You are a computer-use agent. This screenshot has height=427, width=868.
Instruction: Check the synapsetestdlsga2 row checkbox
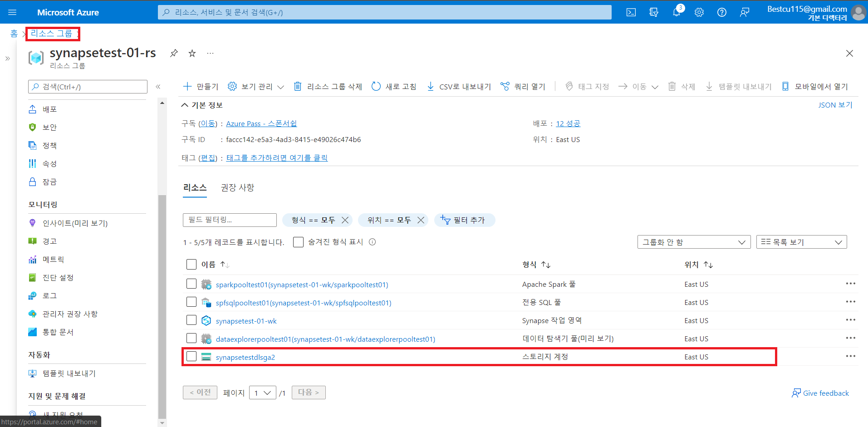click(191, 357)
